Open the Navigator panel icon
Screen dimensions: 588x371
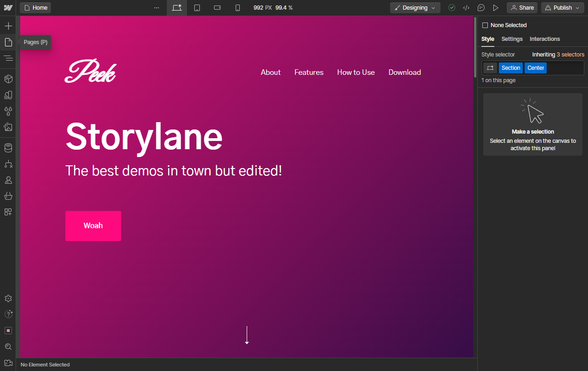tap(8, 58)
